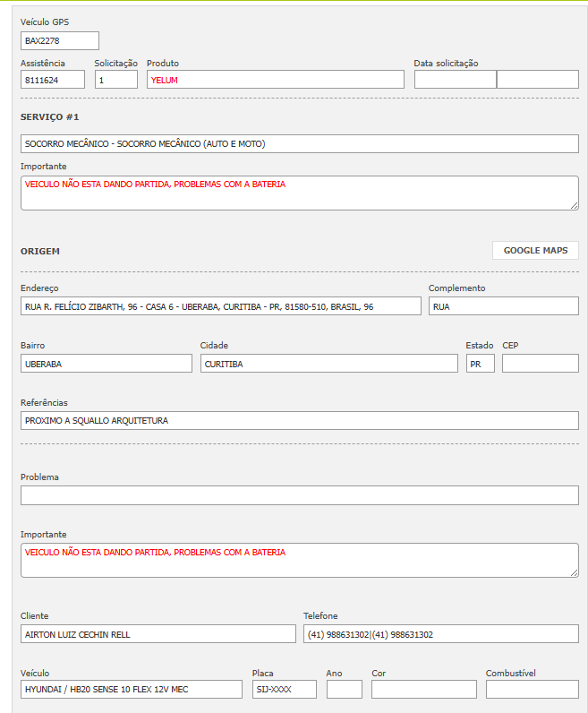Click the Cidade field showing CURITIBA
The width and height of the screenshot is (588, 713).
click(328, 364)
